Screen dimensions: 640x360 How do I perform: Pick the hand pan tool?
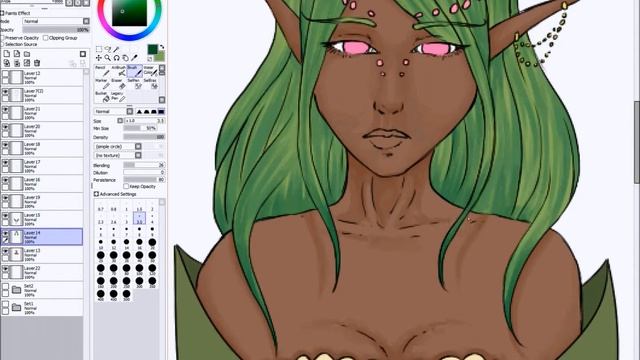[x=125, y=58]
